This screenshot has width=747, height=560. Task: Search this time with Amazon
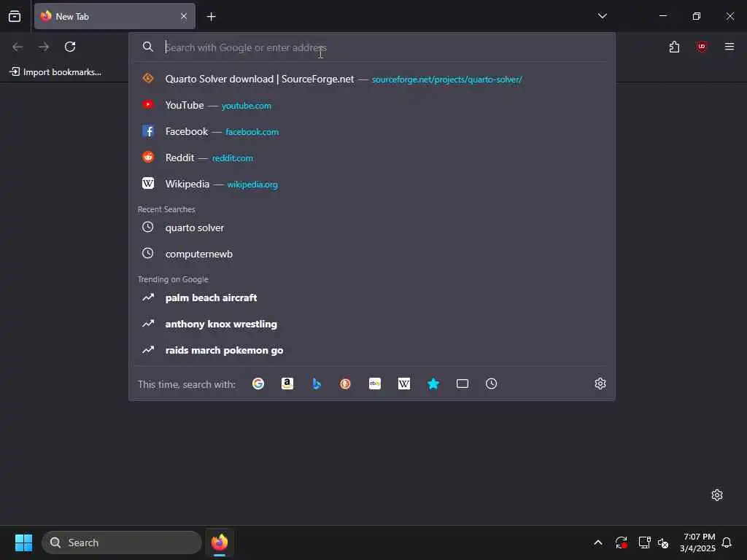(287, 384)
